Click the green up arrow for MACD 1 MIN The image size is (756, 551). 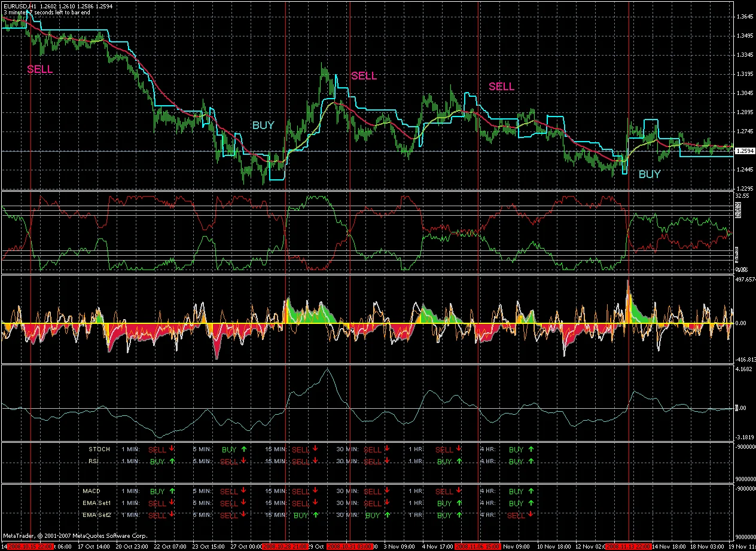click(x=172, y=491)
